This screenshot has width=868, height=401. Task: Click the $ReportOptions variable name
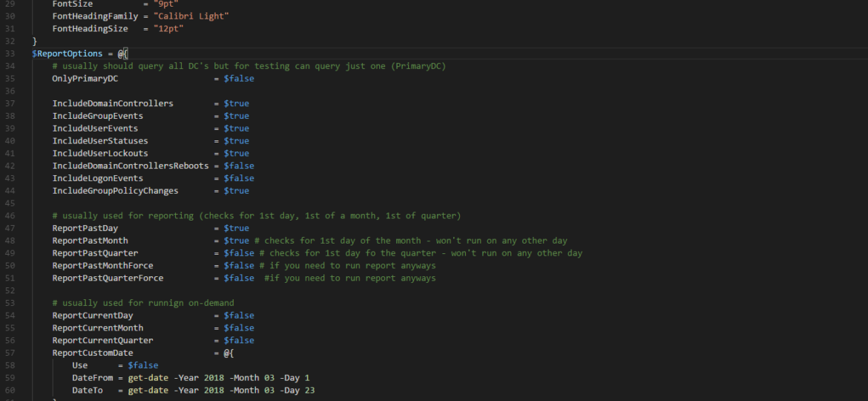coord(68,53)
